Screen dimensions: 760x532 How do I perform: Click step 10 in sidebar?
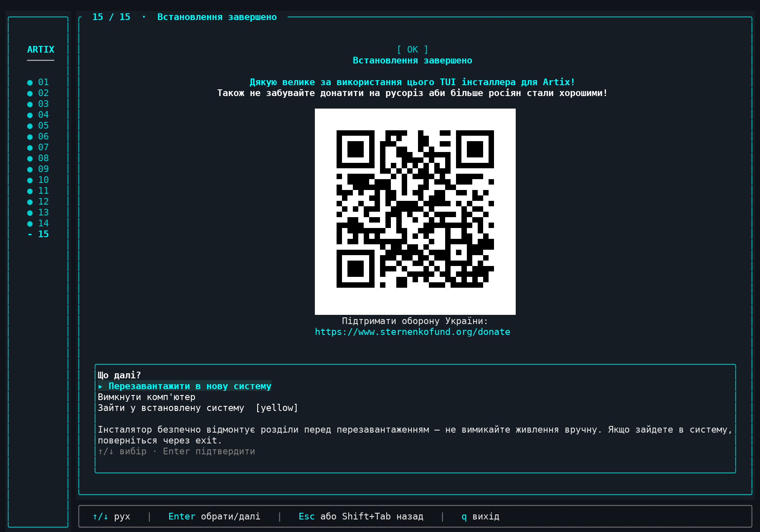click(x=38, y=180)
